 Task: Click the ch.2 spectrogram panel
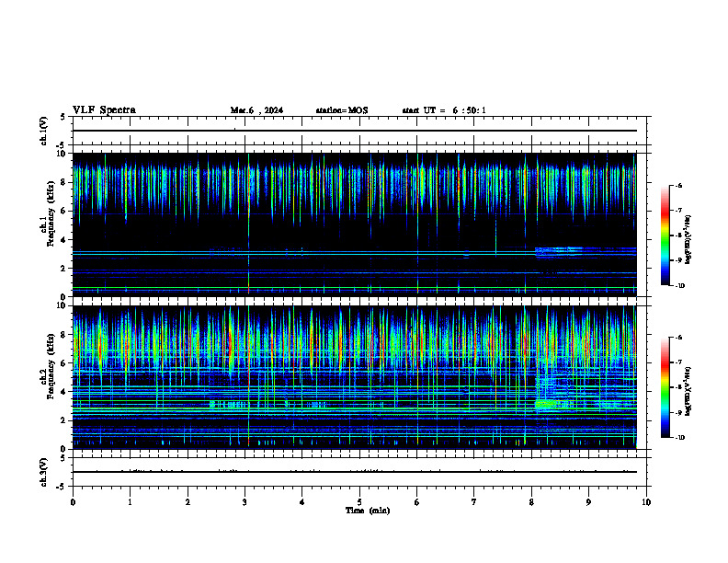click(355, 377)
